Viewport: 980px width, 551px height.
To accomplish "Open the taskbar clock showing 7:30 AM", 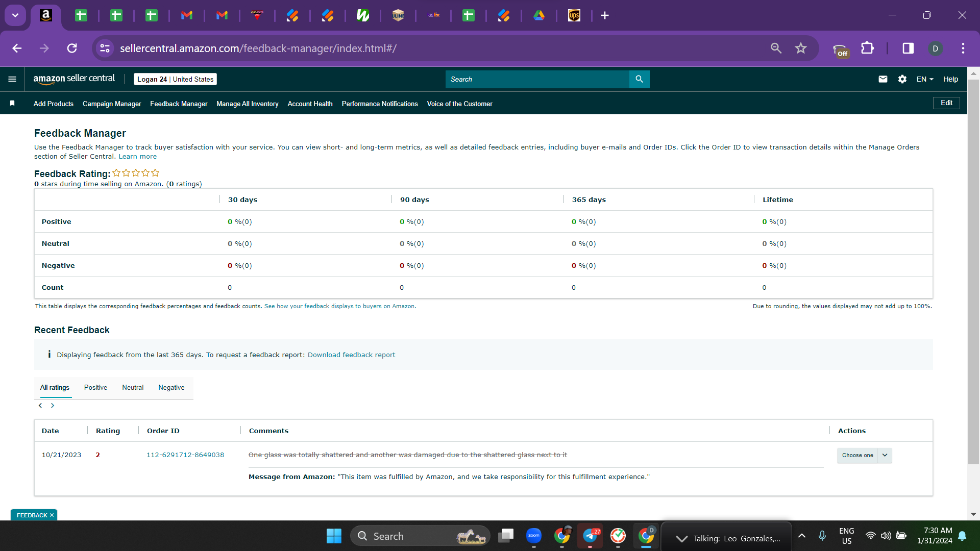I will coord(934,536).
